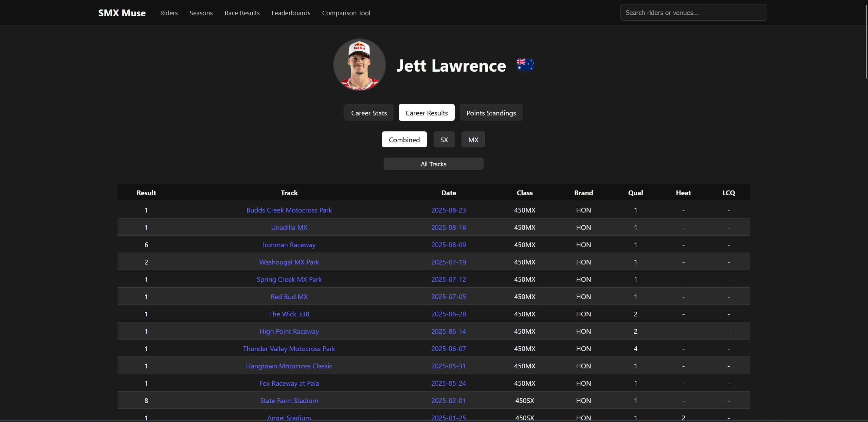Open the Budds Creek Motocross Park track page
The image size is (868, 422).
click(x=289, y=210)
